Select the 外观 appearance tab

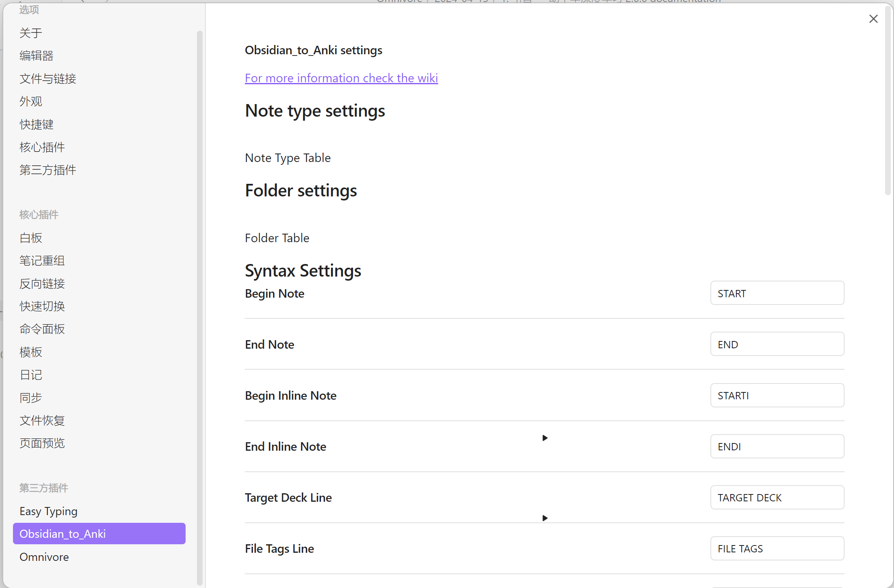(31, 101)
